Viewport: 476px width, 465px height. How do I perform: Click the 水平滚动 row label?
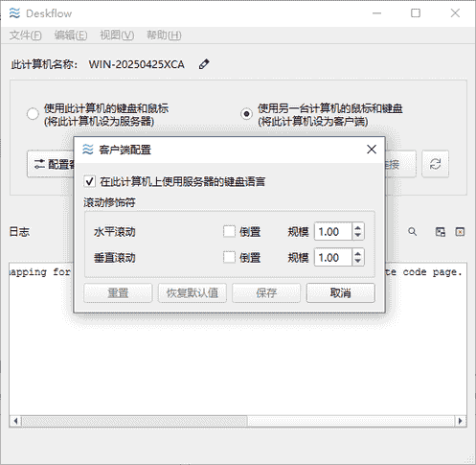(115, 232)
